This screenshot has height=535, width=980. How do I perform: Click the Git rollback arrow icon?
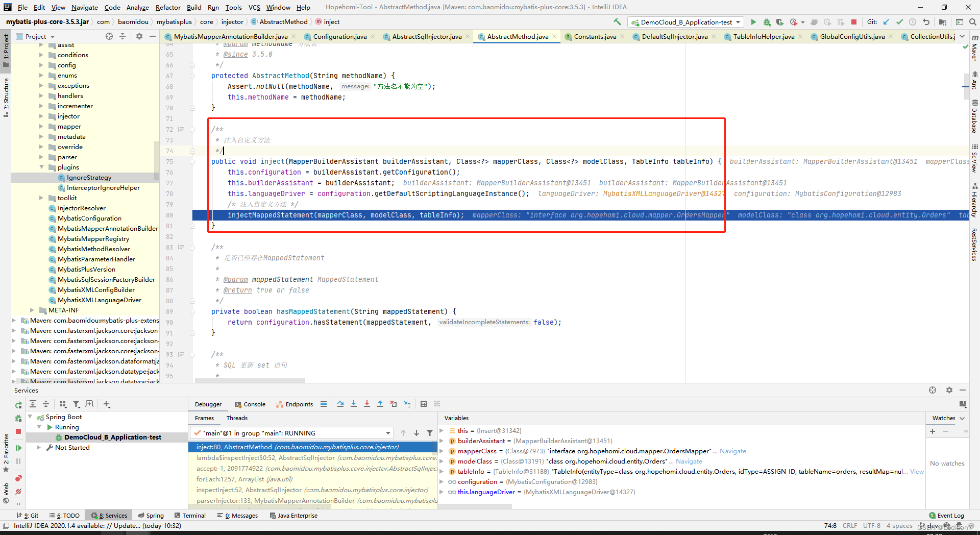(x=926, y=22)
